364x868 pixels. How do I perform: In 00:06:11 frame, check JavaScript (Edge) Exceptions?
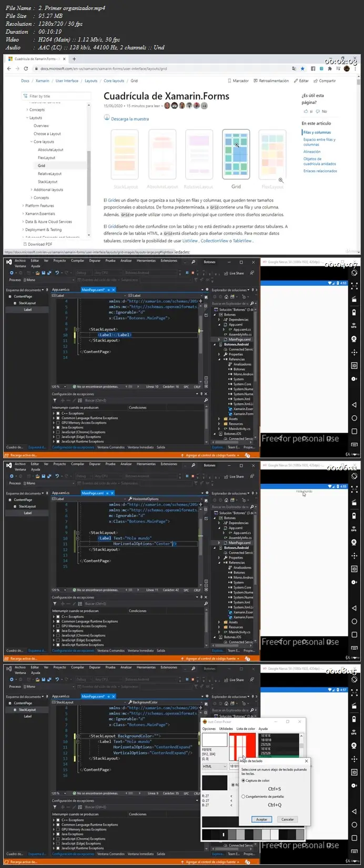point(58,640)
